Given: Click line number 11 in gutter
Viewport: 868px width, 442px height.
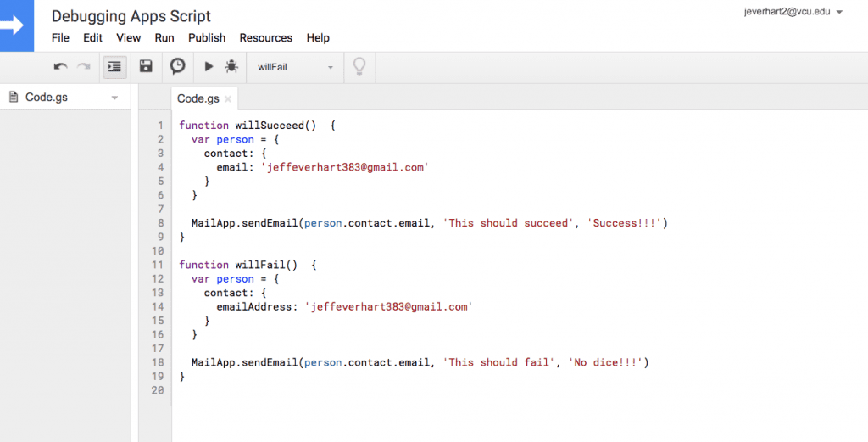Looking at the screenshot, I should click(158, 265).
